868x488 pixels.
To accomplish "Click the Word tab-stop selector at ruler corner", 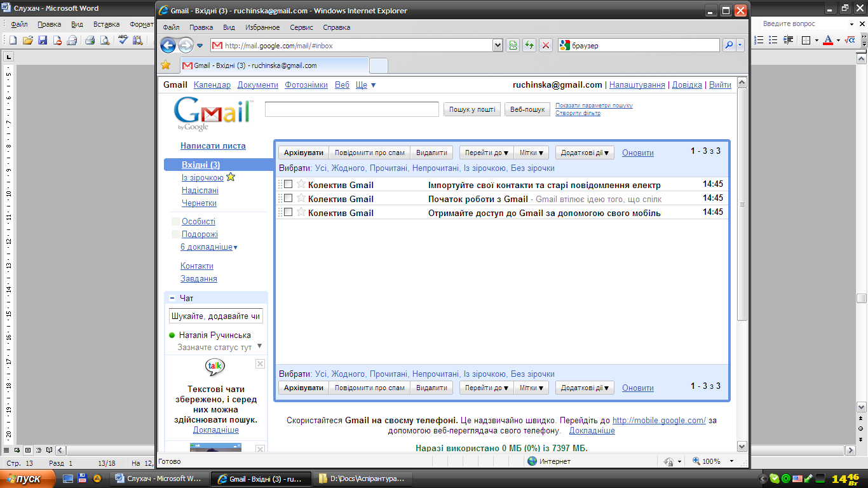I will coord(8,57).
